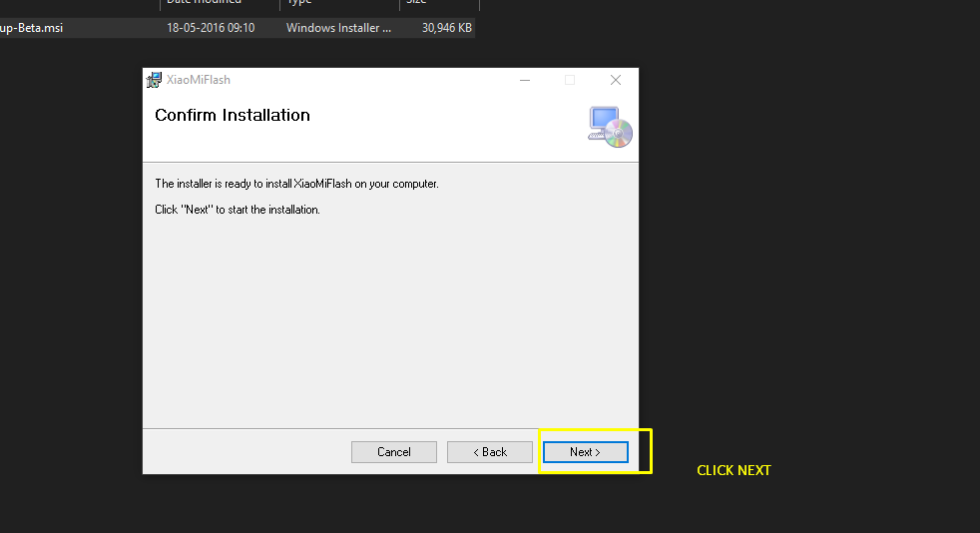Image resolution: width=980 pixels, height=533 pixels.
Task: Minimize the XiaoMiFlash installer window
Action: click(x=524, y=80)
